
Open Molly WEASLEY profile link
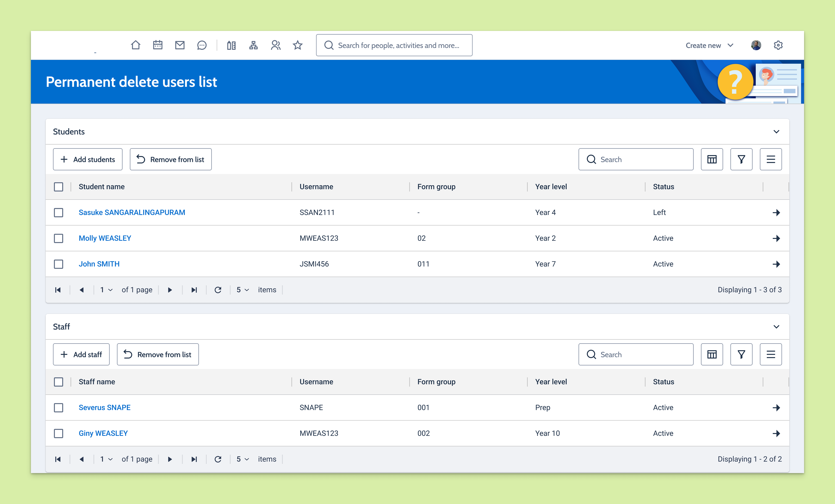105,238
